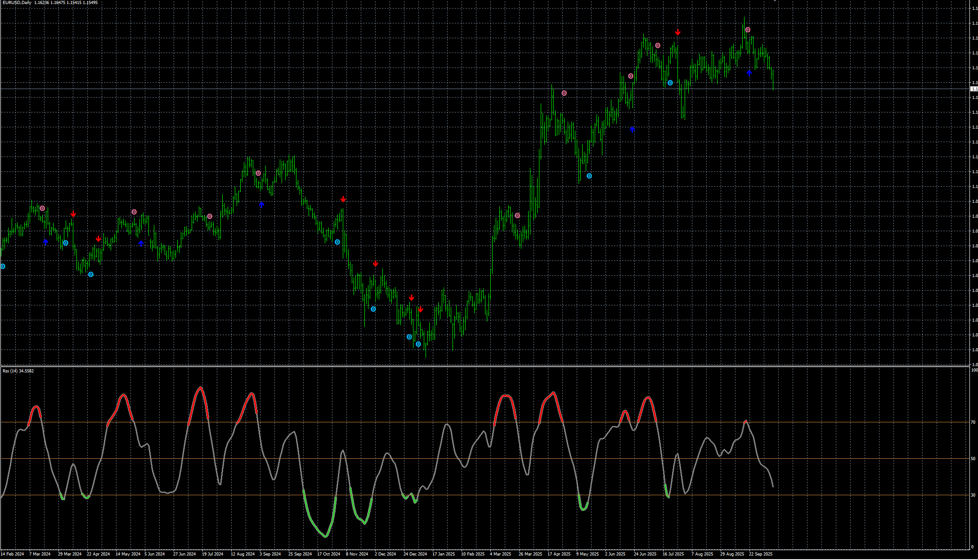
Task: Click the highlighted current price tag on price scale
Action: point(974,89)
